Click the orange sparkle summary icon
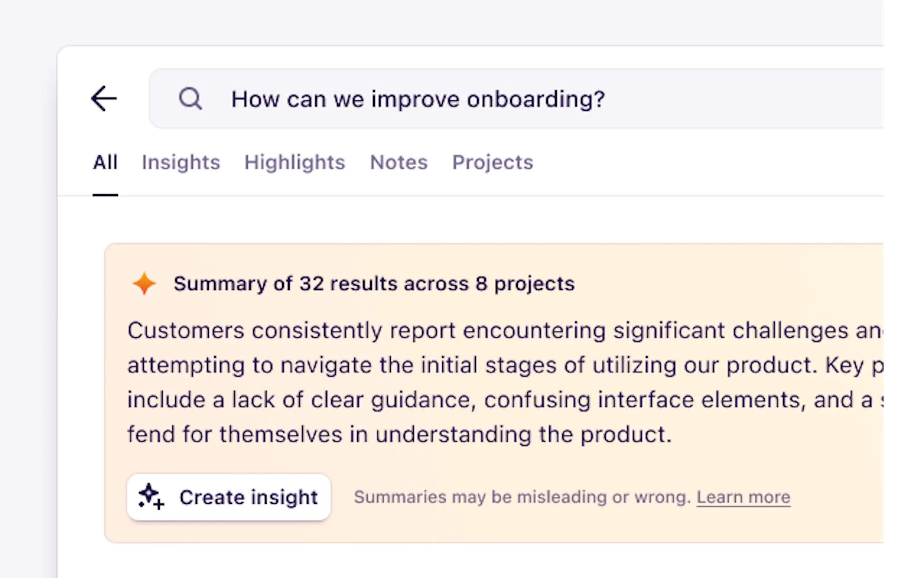 [144, 284]
